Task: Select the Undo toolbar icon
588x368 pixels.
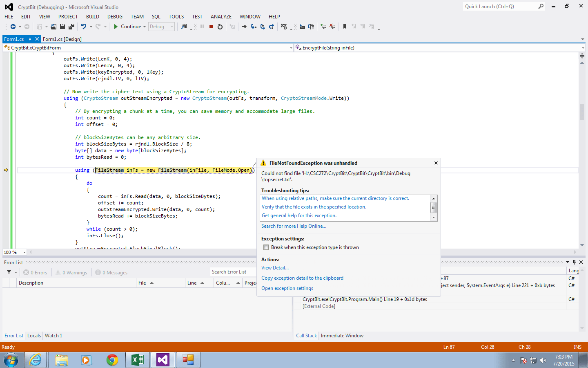Action: coord(84,27)
